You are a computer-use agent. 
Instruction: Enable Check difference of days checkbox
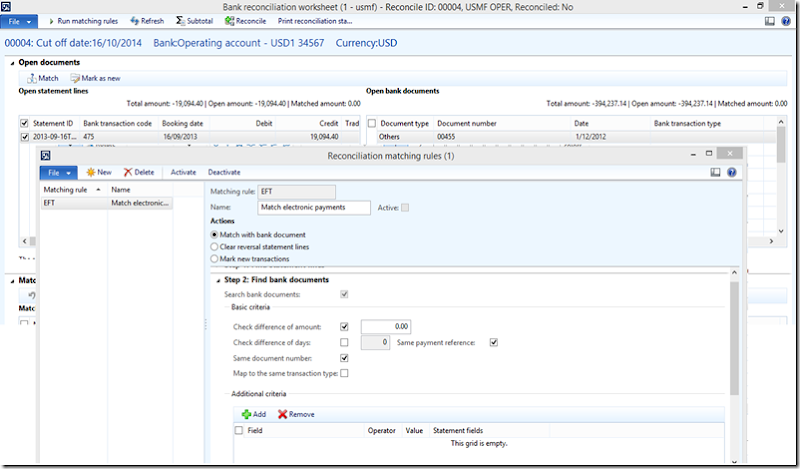tap(344, 342)
